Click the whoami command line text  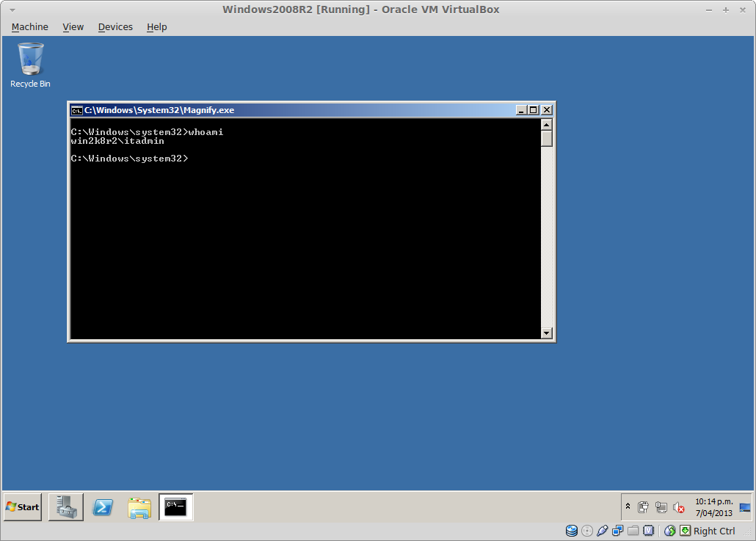coord(206,131)
